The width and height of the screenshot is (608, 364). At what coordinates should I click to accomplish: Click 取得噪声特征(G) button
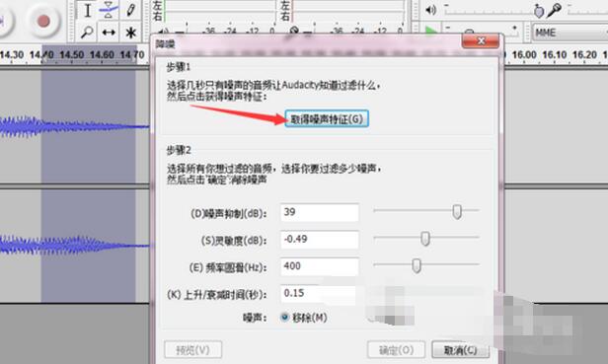[327, 118]
